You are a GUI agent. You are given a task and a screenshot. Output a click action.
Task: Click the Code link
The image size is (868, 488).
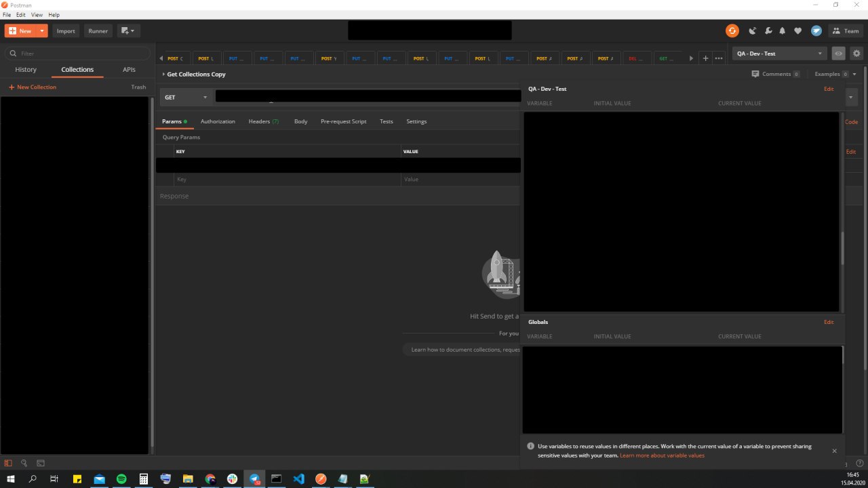(851, 122)
